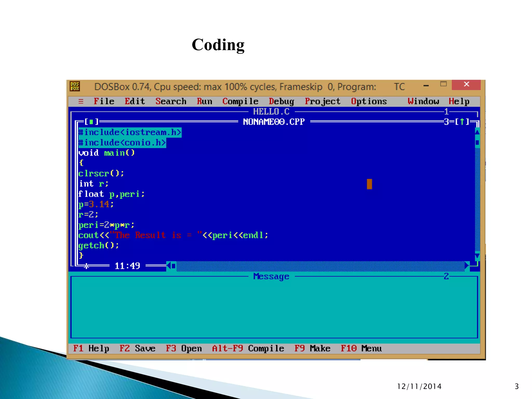532x399 pixels.
Task: Click the #include<conio.h> line
Action: [x=122, y=143]
